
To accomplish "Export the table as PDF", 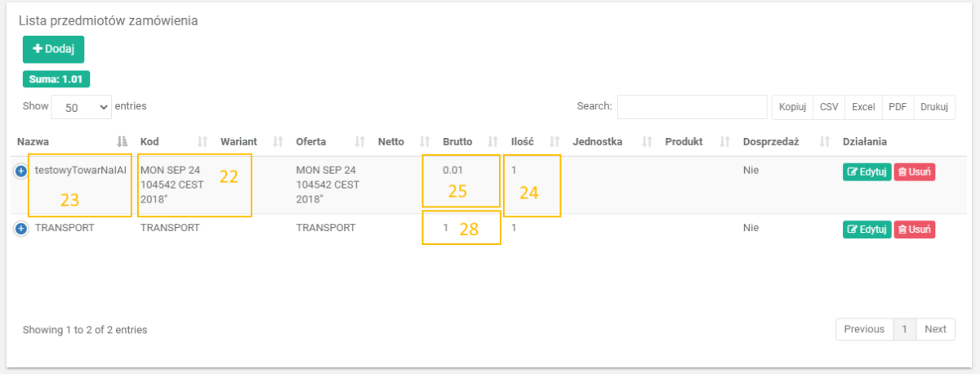I will [898, 107].
